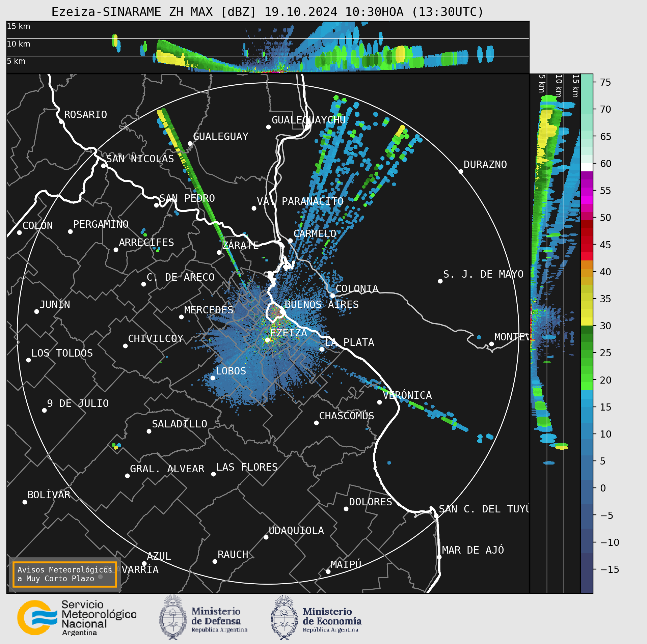This screenshot has height=644, width=647.
Task: Click the RAUCH city label
Action: 233,555
